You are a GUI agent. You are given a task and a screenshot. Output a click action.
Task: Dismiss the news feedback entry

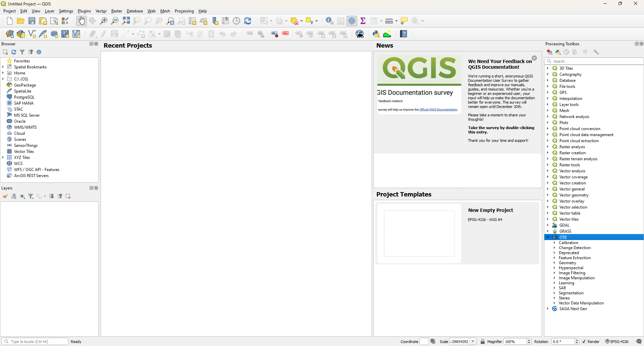pyautogui.click(x=535, y=58)
